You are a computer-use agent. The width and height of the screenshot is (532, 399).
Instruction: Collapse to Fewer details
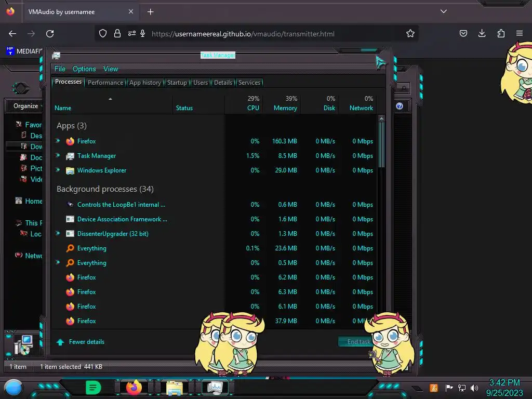pos(81,342)
